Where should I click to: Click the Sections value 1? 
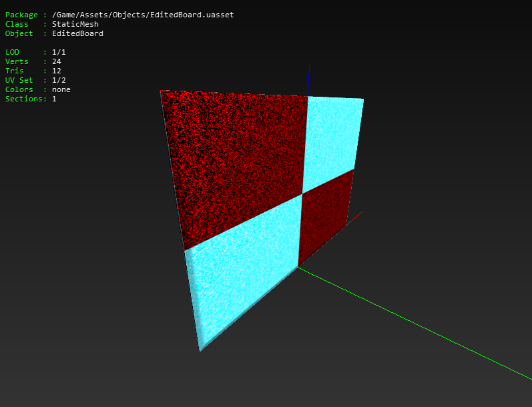coord(54,99)
